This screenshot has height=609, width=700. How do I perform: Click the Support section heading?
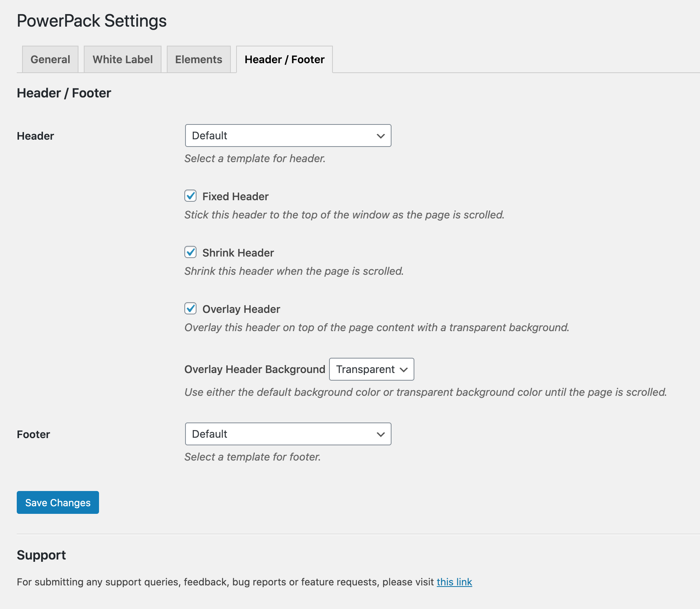click(x=41, y=555)
